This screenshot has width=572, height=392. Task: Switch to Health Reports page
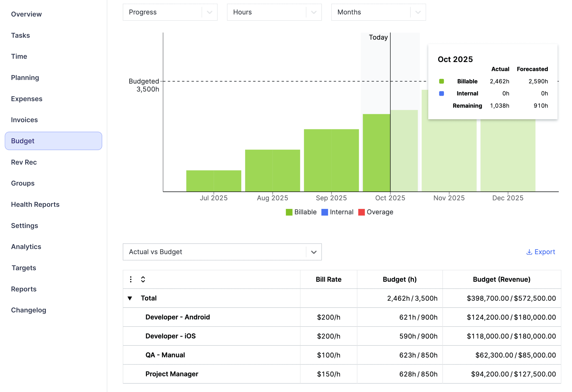pyautogui.click(x=35, y=204)
